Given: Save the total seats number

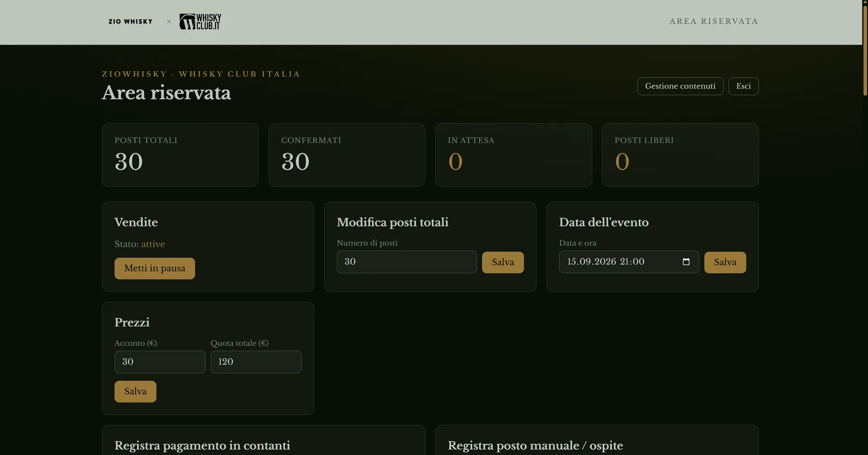Looking at the screenshot, I should tap(503, 263).
